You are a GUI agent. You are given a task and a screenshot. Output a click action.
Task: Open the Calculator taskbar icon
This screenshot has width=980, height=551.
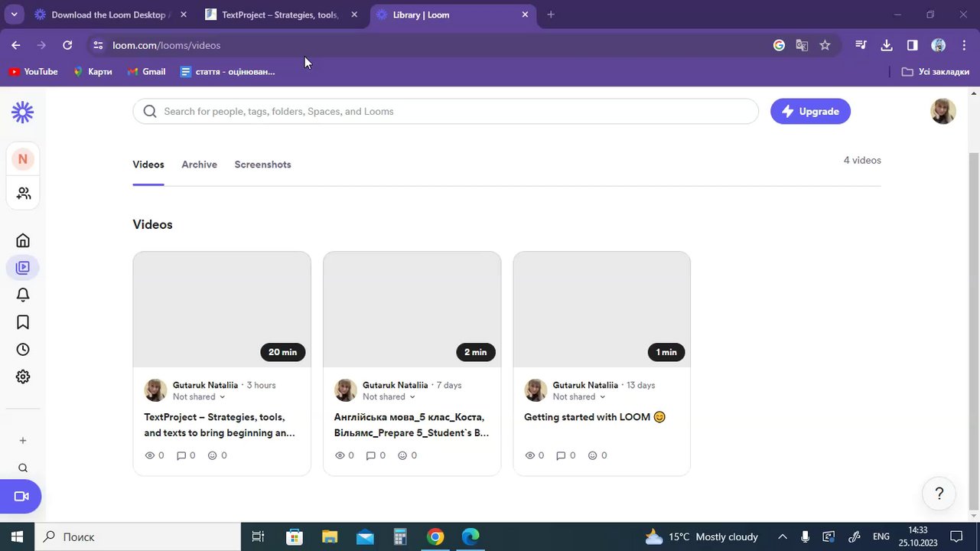[400, 536]
